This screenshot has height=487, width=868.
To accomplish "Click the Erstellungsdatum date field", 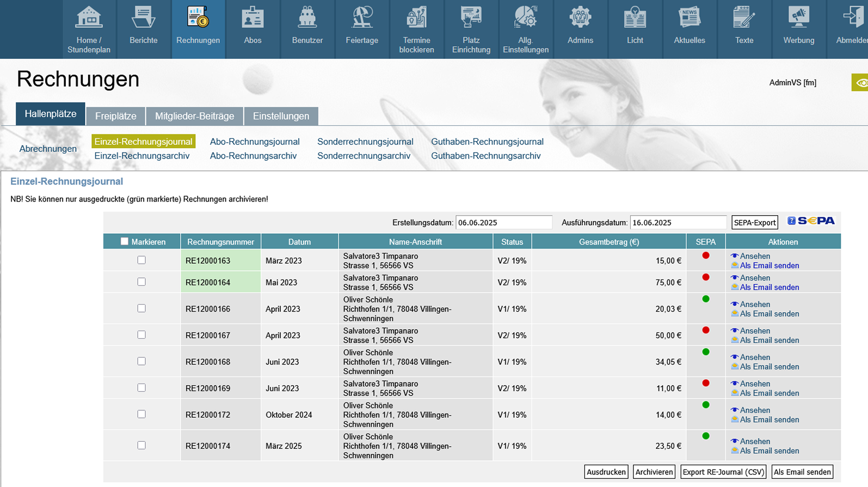I will pos(503,222).
